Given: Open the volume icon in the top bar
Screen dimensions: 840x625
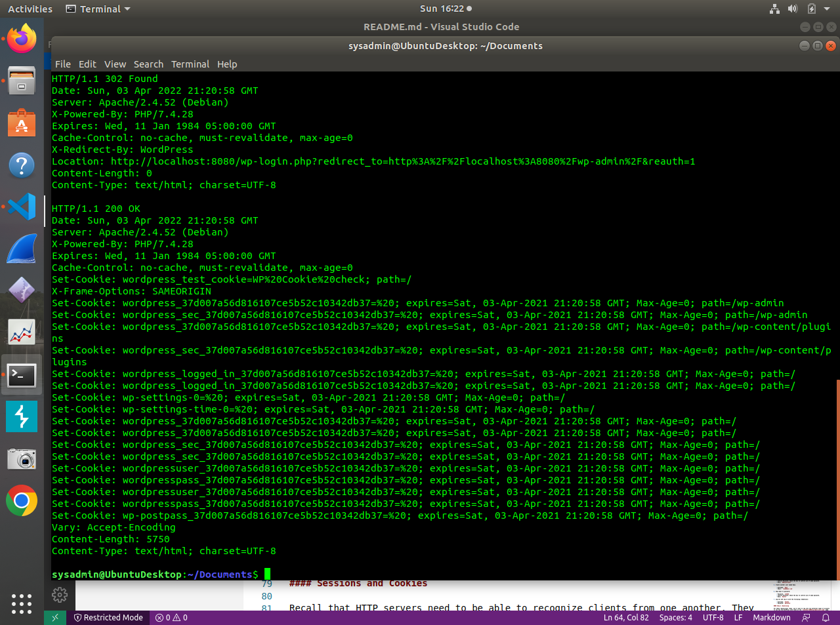Looking at the screenshot, I should 793,9.
